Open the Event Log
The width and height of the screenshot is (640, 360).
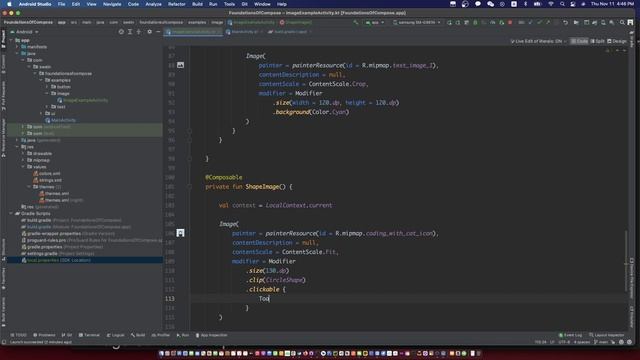point(570,335)
